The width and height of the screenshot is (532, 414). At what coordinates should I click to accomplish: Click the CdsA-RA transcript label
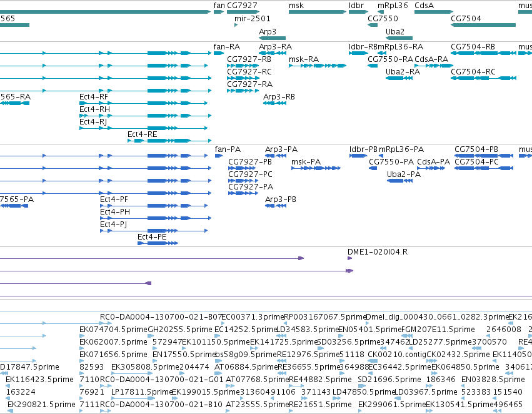coord(431,59)
